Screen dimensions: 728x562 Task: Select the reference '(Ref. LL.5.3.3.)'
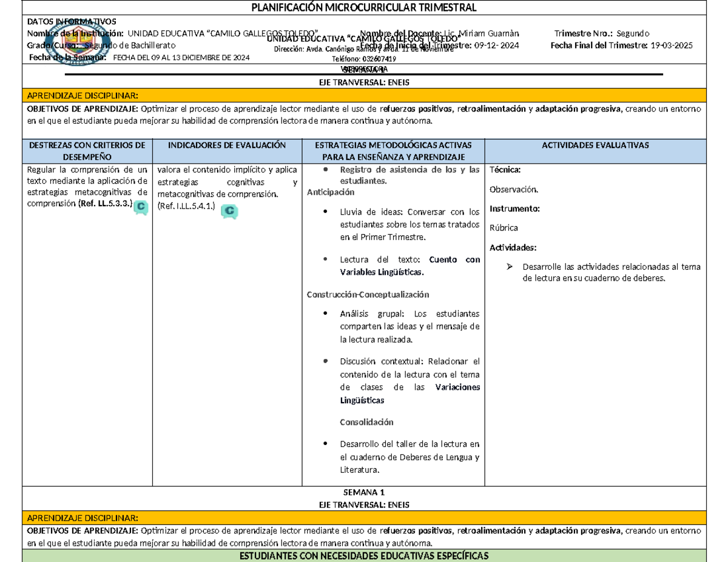[105, 203]
